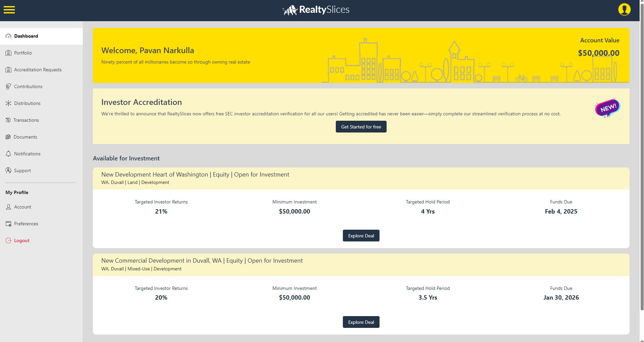Image resolution: width=644 pixels, height=342 pixels.
Task: Click the Preferences sidebar icon
Action: point(8,224)
